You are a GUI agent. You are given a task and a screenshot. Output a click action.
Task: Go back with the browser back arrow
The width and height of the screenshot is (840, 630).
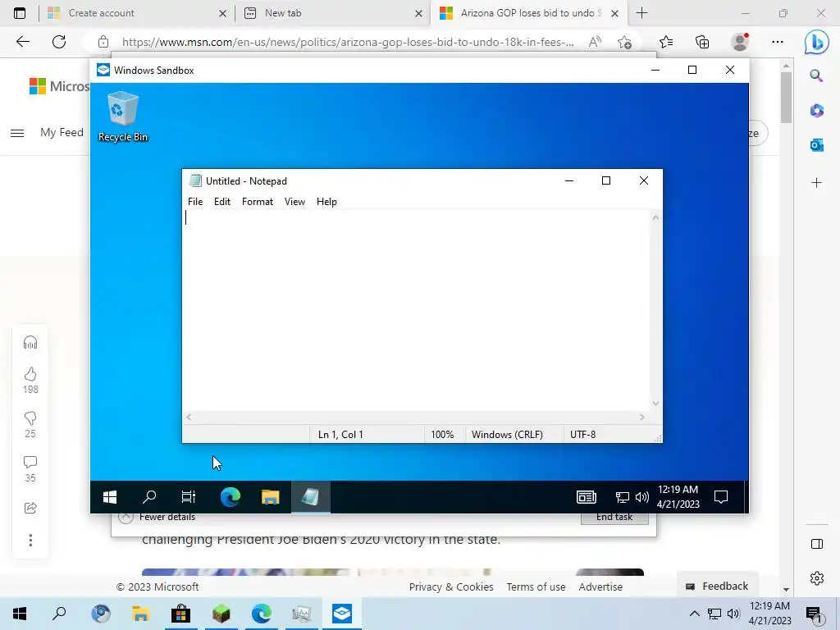22,42
